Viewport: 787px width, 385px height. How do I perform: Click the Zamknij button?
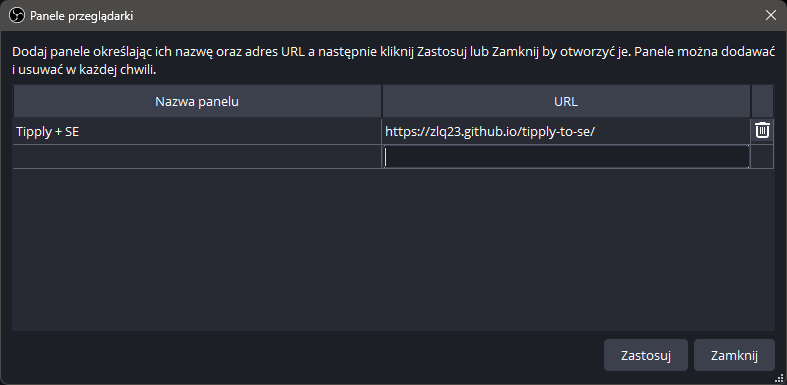tap(734, 355)
